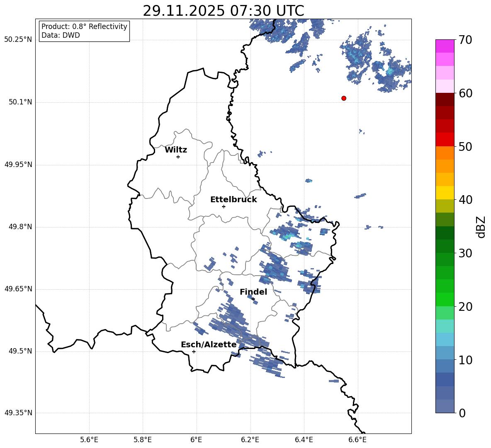The image size is (491, 448).
Task: Click the colorbar tick label 40
Action: point(465,200)
